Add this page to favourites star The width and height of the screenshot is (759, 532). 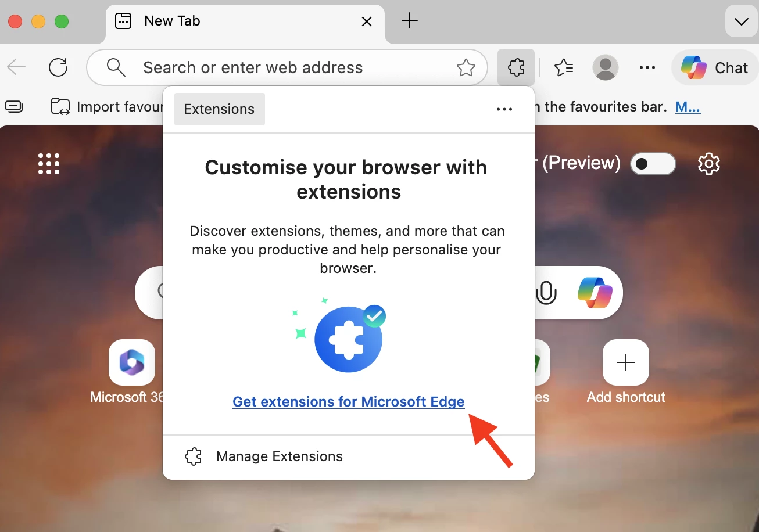pyautogui.click(x=466, y=68)
